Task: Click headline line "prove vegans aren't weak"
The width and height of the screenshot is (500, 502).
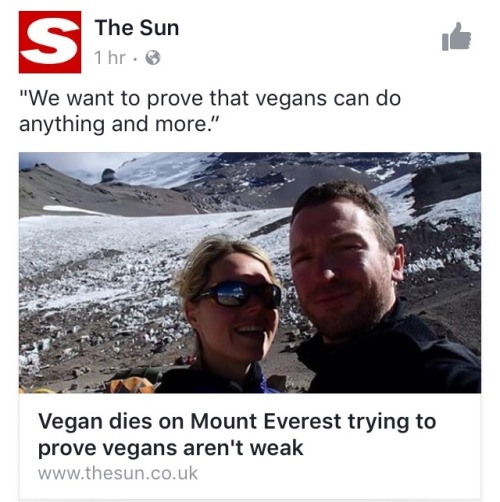Action: (171, 448)
